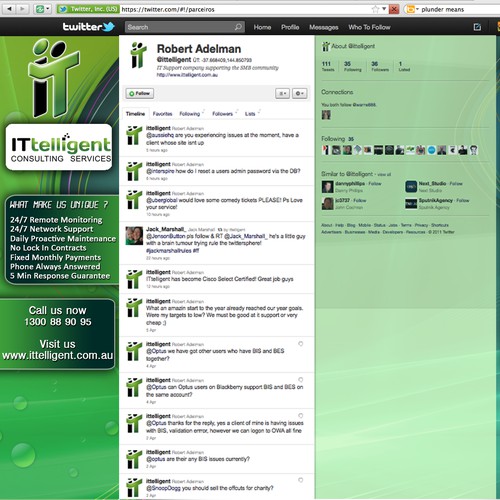Click the Next_Studio avatar thumbnail
The height and width of the screenshot is (500, 500).
coord(411,187)
